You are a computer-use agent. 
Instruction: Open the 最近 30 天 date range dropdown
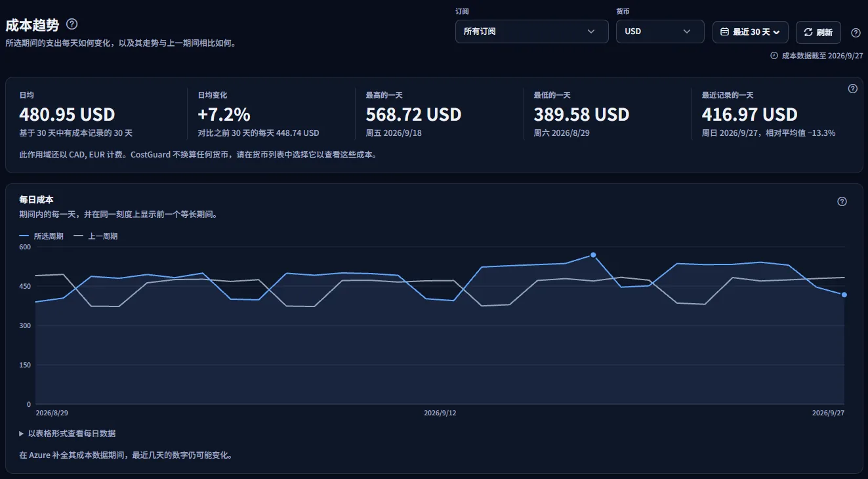click(751, 32)
